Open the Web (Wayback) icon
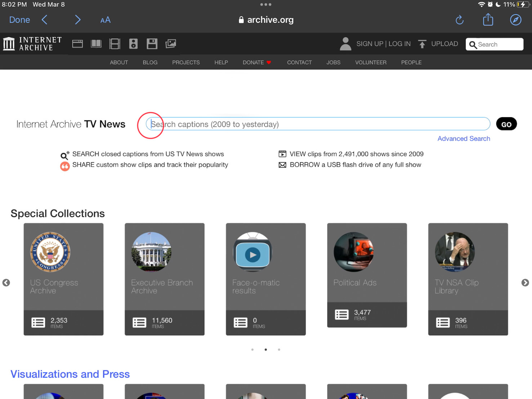Viewport: 532px width, 399px height. 77,44
